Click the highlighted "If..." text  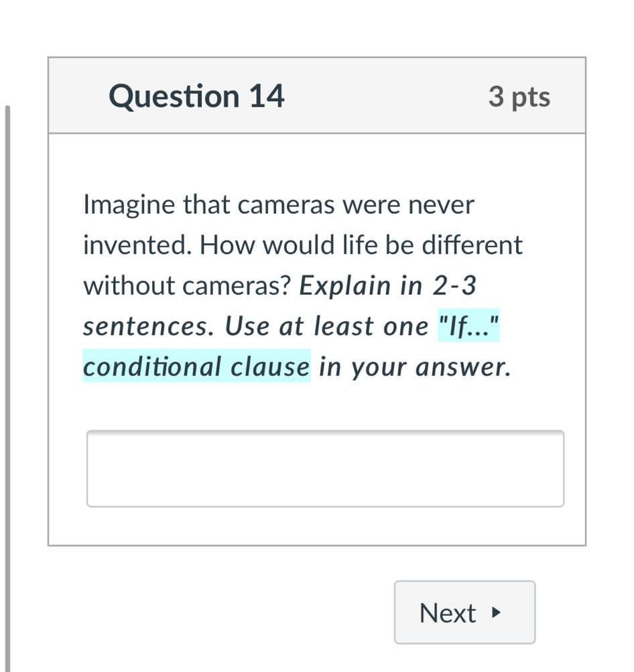click(468, 326)
